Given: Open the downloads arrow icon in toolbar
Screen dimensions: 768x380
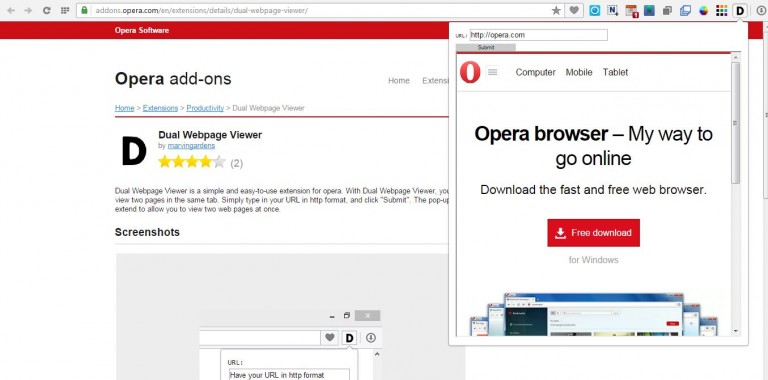Looking at the screenshot, I should coord(761,10).
